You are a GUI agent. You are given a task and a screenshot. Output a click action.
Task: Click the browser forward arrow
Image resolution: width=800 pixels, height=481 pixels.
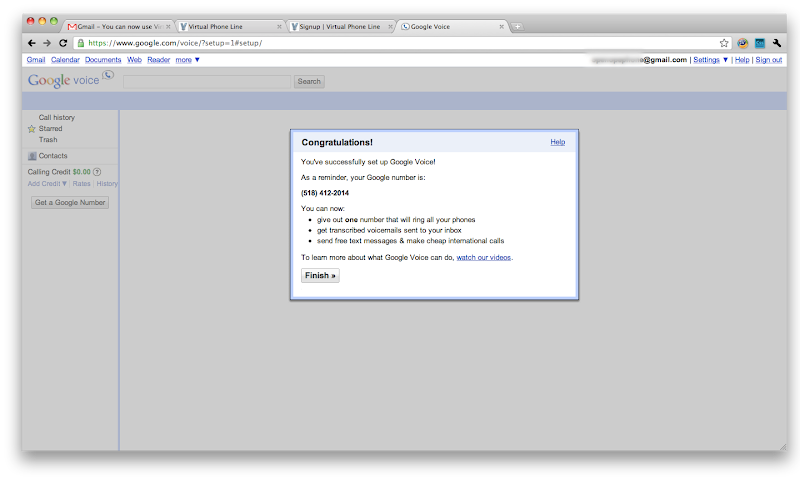point(47,43)
